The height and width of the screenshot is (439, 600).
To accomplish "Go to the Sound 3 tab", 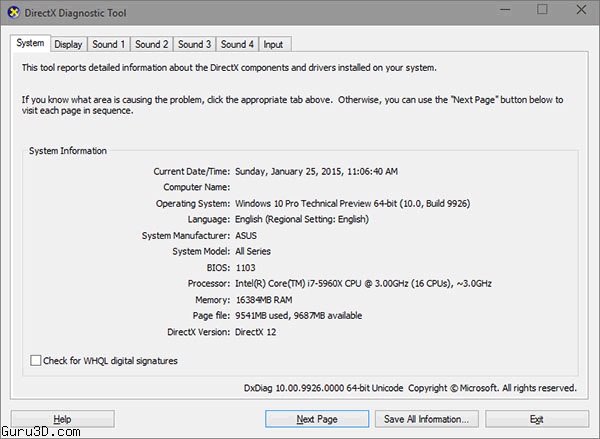I will point(194,44).
